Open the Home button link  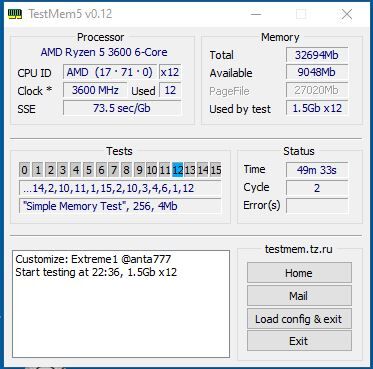(x=299, y=273)
